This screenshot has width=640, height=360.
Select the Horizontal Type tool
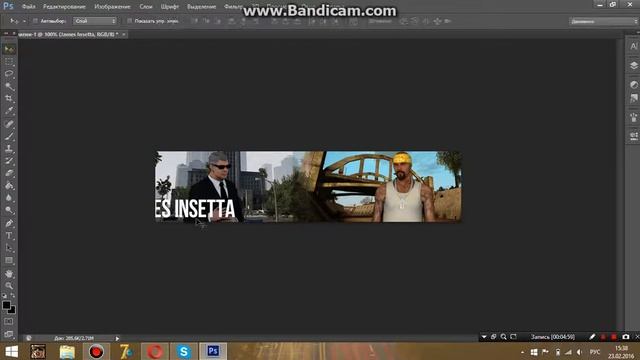(9, 236)
